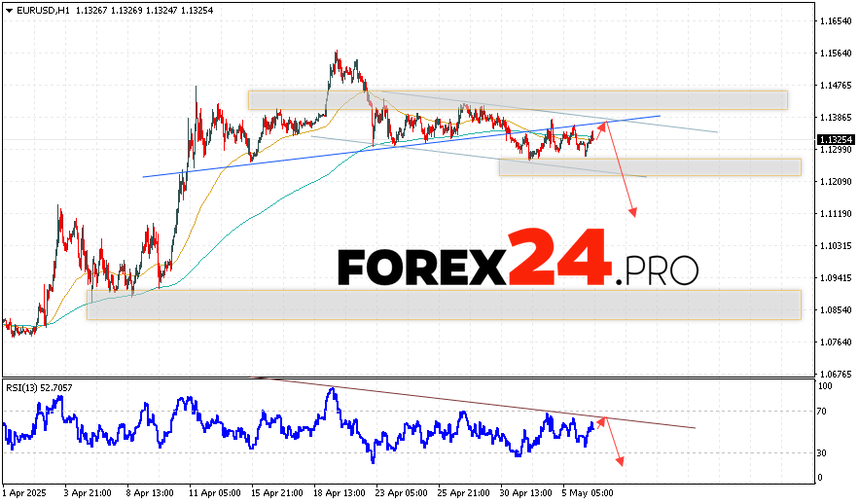
Task: Select price axis label 1.07640
Action: (x=836, y=342)
